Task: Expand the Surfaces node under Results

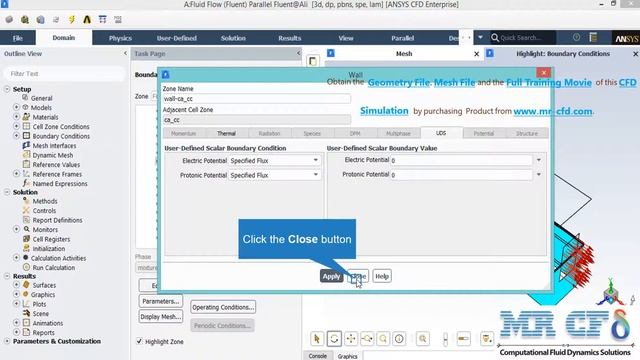Action: point(16,284)
